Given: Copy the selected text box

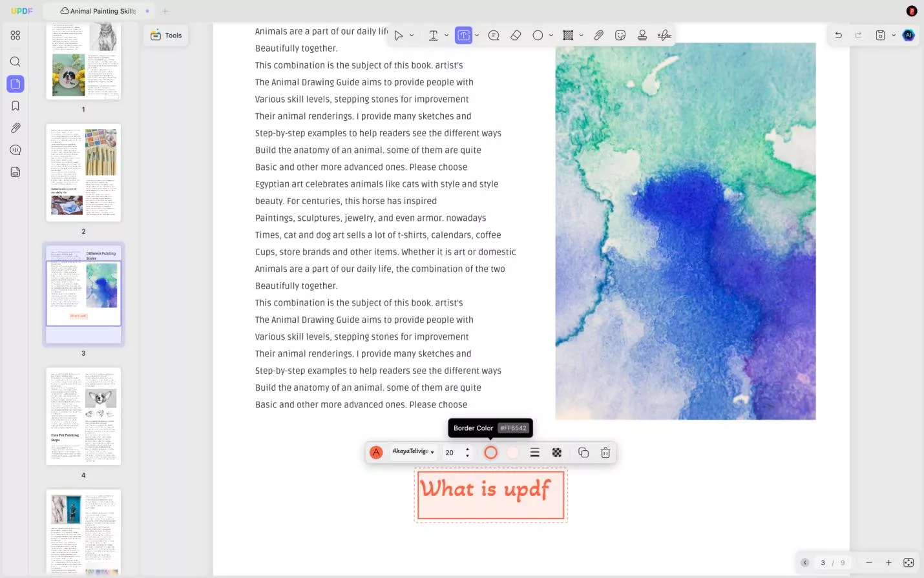Looking at the screenshot, I should pos(583,453).
